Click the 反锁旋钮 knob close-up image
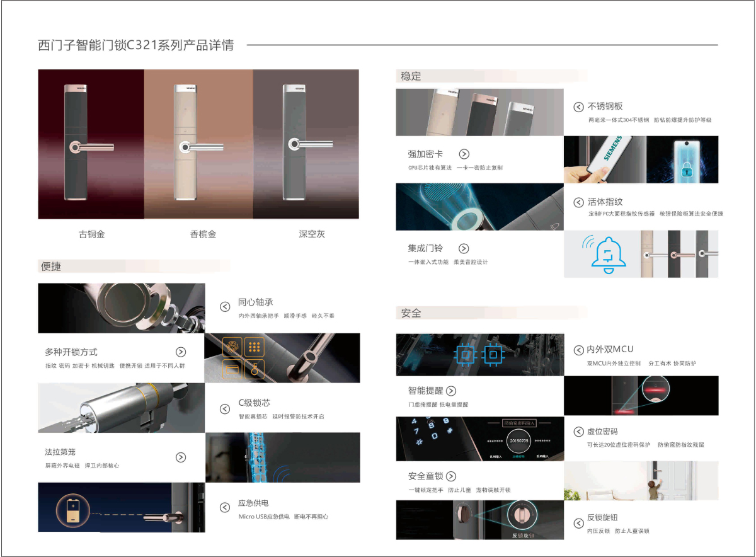Viewport: 756px width, 557px height. 480,520
